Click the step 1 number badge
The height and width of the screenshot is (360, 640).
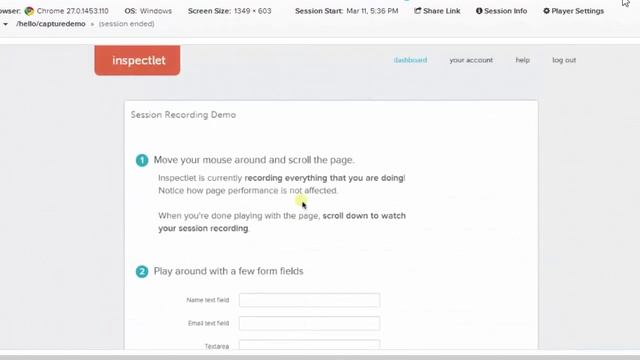pos(142,160)
